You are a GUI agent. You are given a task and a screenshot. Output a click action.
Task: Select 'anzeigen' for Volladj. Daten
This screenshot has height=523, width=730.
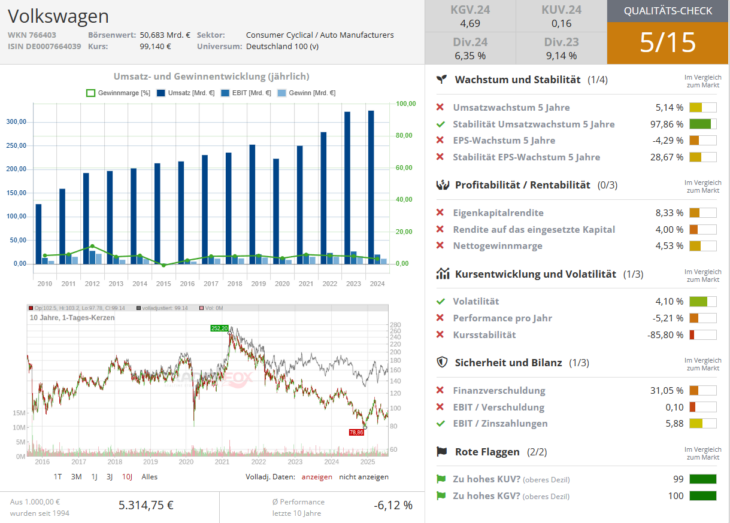pos(317,477)
